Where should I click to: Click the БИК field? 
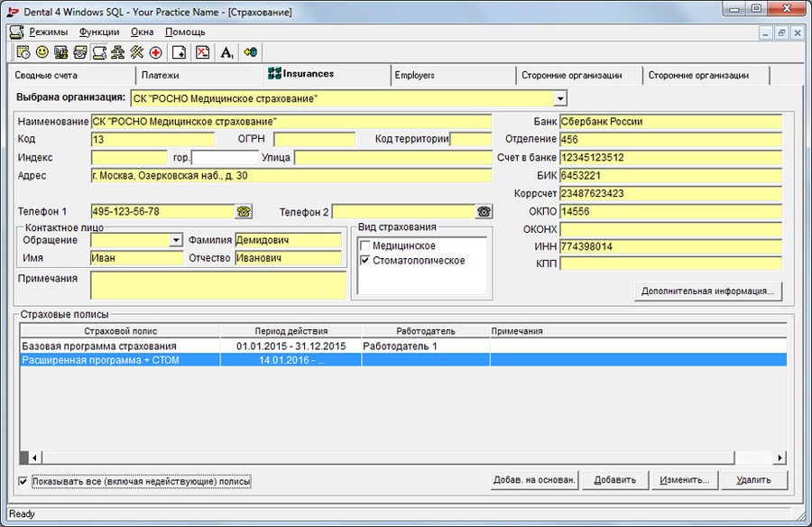click(670, 176)
